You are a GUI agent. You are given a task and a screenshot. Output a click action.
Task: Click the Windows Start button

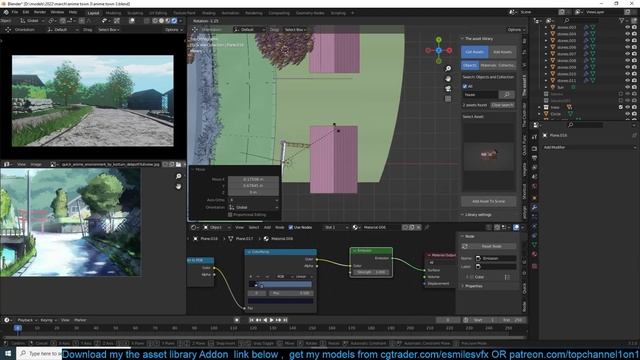pyautogui.click(x=8, y=353)
